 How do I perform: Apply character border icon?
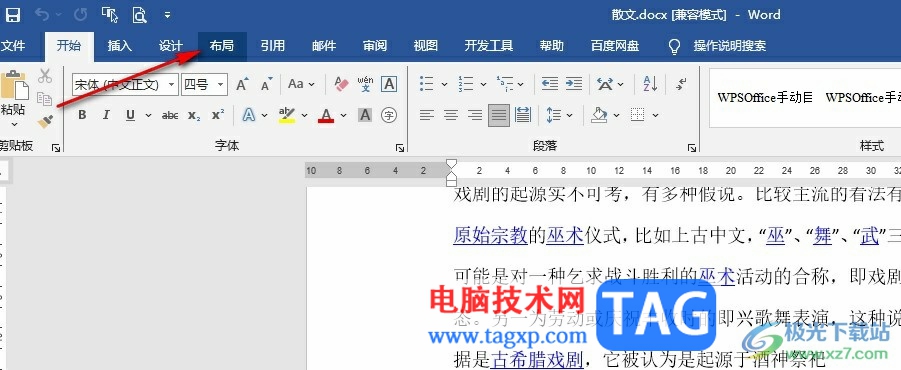[x=389, y=84]
